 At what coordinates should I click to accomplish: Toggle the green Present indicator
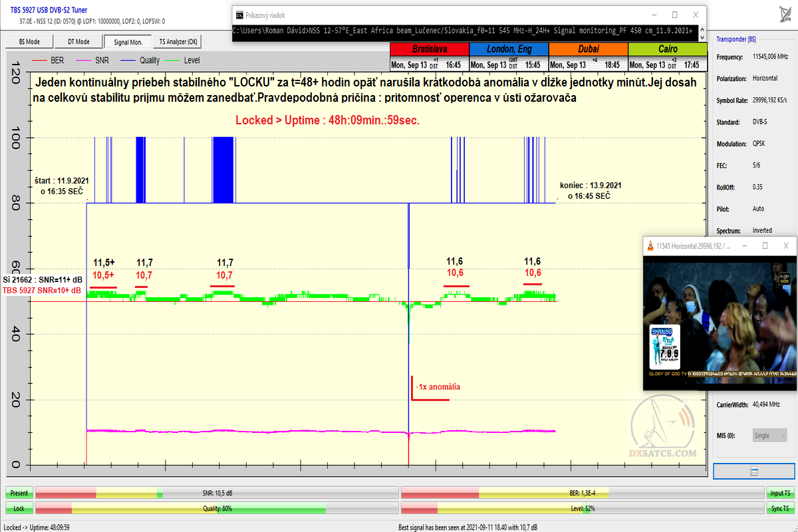[19, 493]
